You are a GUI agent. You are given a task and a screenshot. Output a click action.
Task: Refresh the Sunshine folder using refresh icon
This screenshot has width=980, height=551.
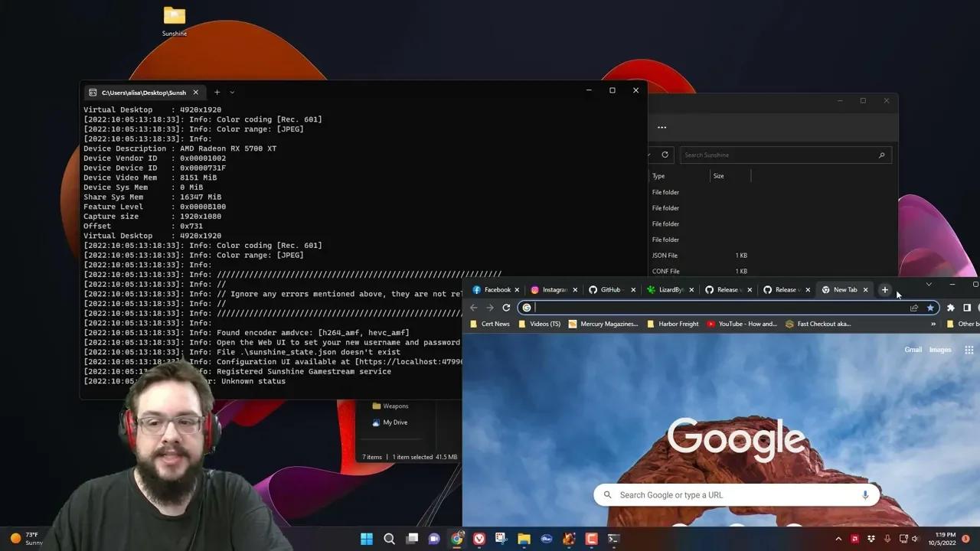pyautogui.click(x=665, y=155)
